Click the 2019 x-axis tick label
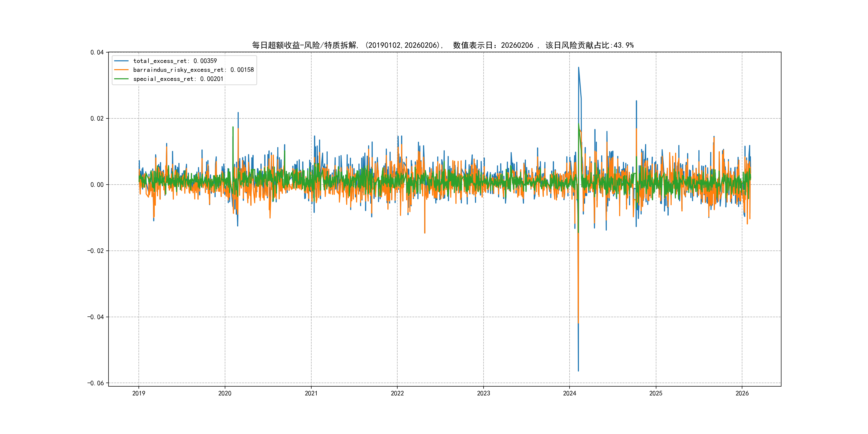 click(139, 393)
